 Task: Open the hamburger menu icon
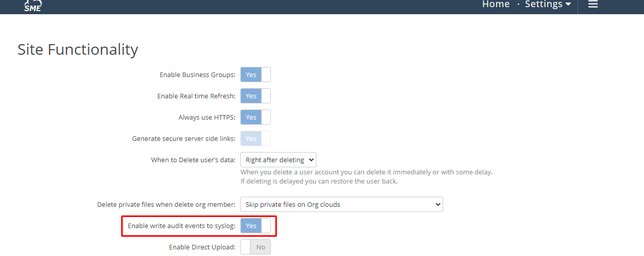[x=593, y=4]
